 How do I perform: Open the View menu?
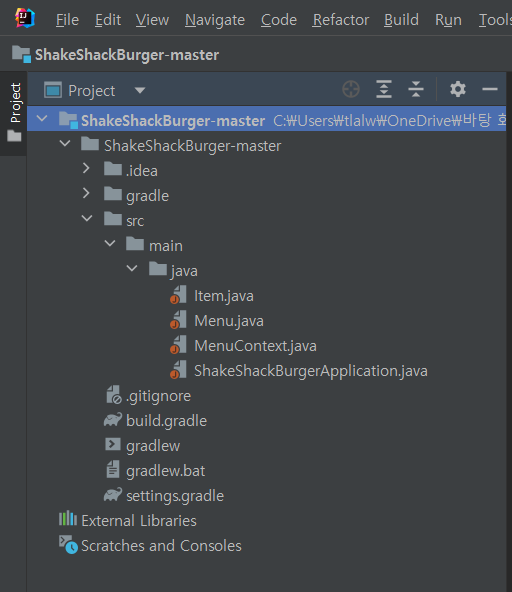152,20
